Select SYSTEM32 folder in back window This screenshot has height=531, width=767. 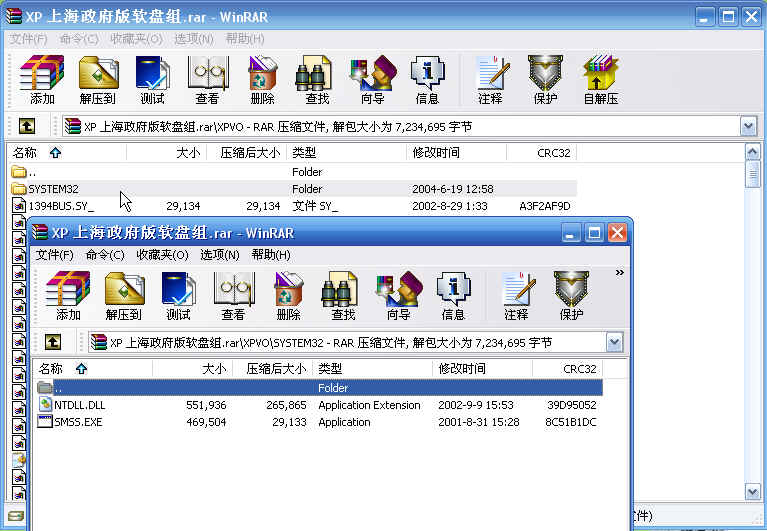coord(293,189)
